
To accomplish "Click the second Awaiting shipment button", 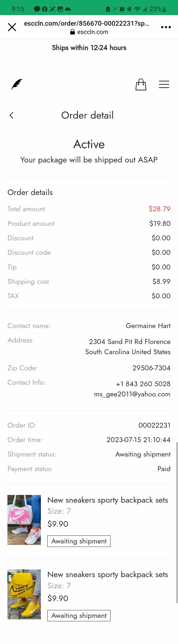I will coord(79,615).
